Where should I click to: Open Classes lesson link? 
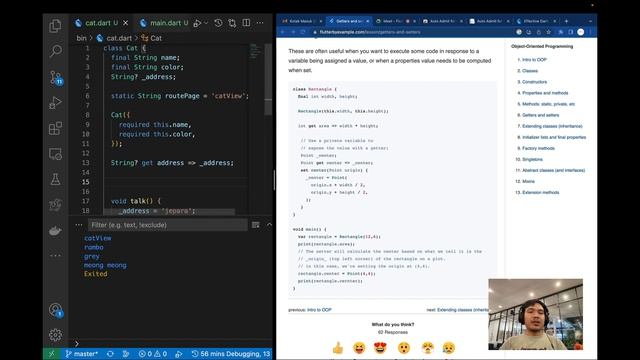(530, 71)
